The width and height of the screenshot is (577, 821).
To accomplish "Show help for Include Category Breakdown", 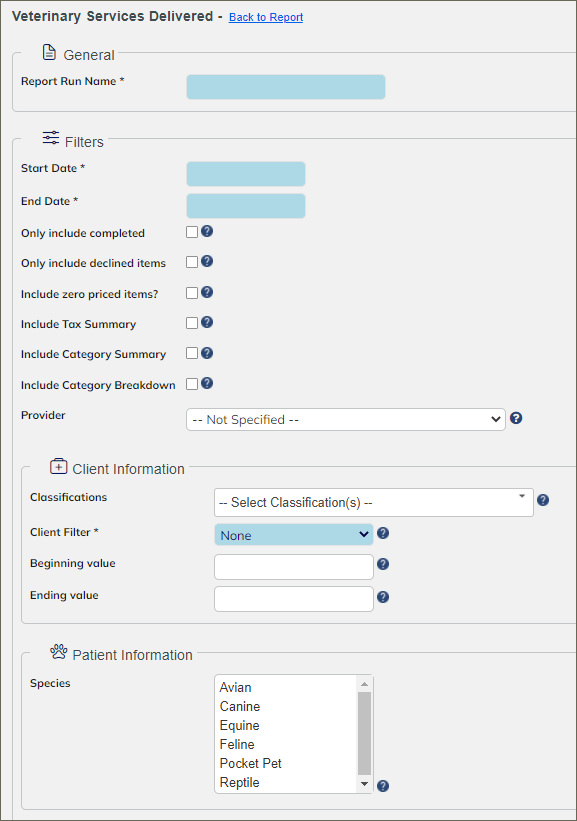I will pyautogui.click(x=207, y=383).
